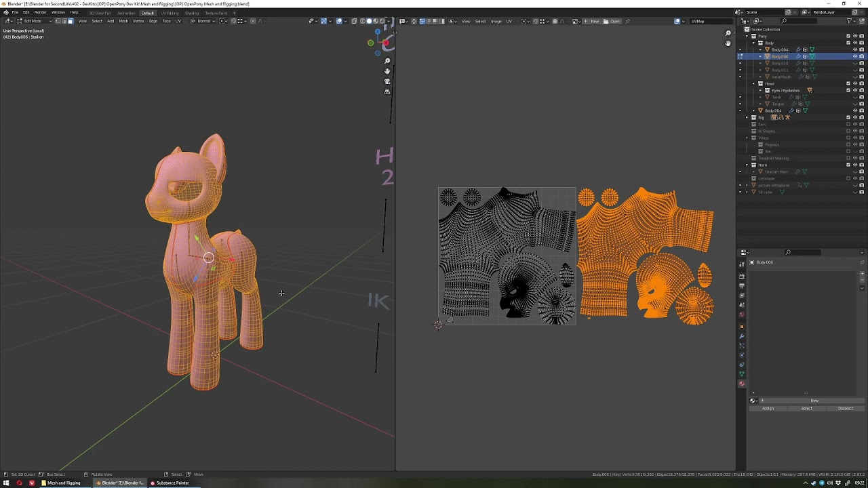Open the Mesh menu in 3D viewport

tap(123, 21)
